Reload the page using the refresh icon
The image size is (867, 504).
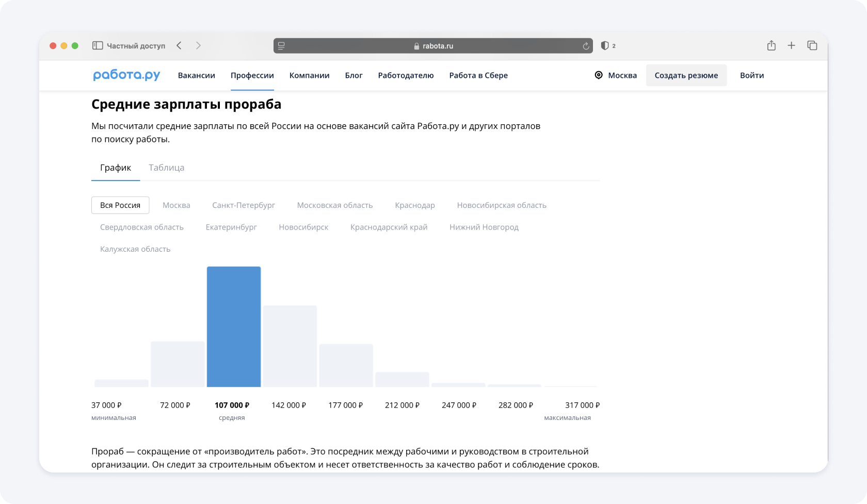[586, 46]
